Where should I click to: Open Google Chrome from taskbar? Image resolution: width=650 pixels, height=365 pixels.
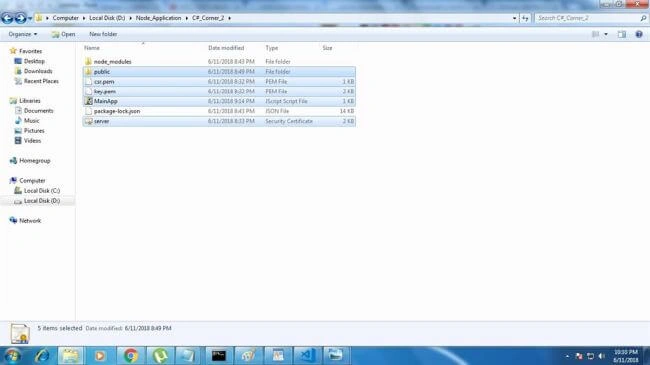pyautogui.click(x=131, y=355)
